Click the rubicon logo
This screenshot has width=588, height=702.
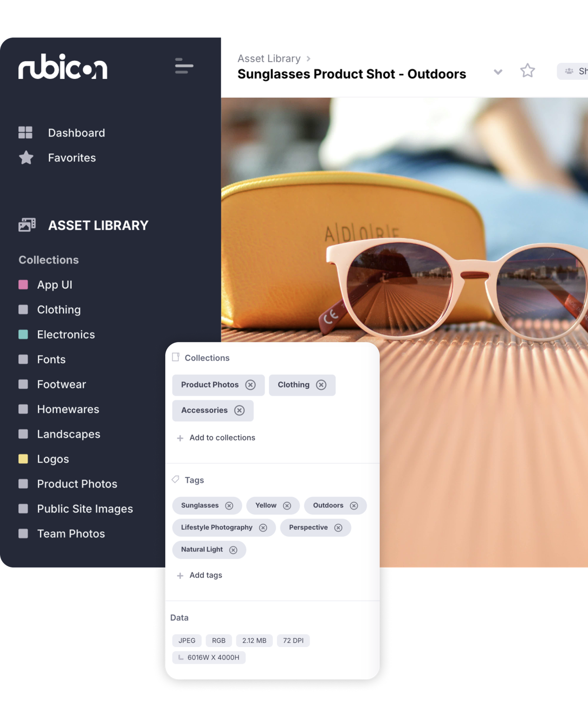click(x=62, y=69)
